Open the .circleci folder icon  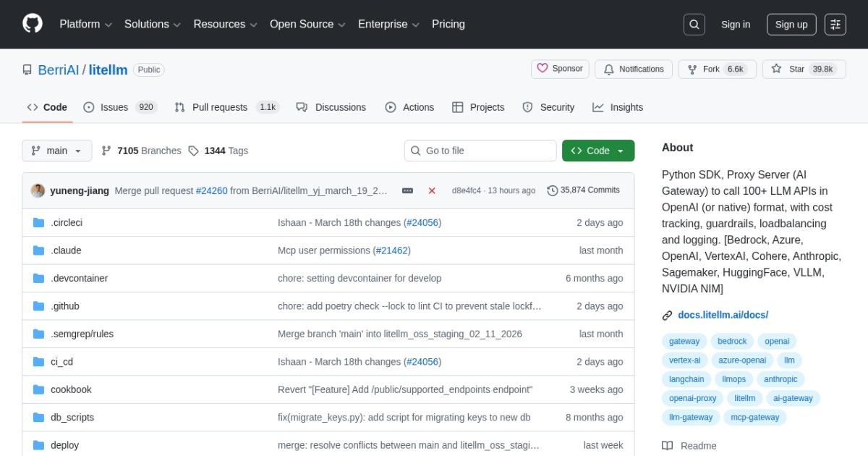tap(38, 223)
